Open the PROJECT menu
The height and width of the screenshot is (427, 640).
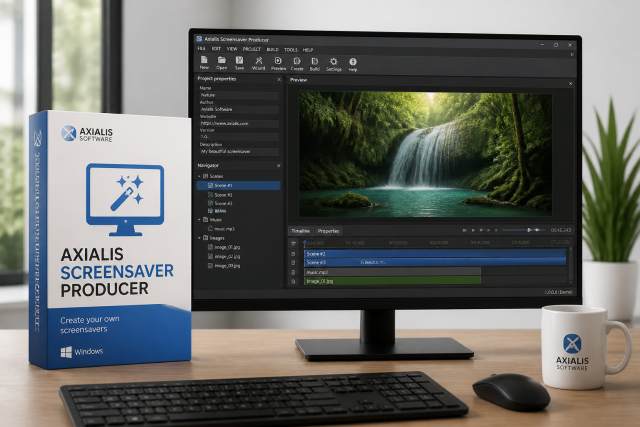click(251, 49)
